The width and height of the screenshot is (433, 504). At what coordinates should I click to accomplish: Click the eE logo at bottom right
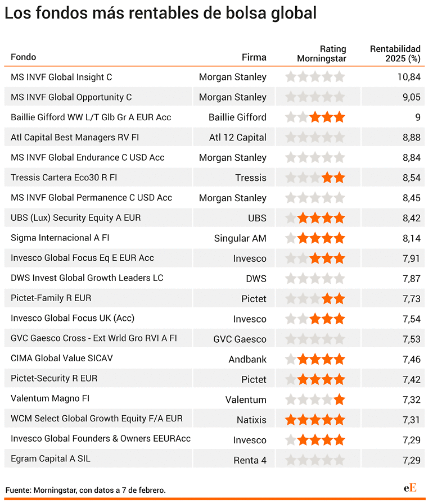[x=410, y=488]
